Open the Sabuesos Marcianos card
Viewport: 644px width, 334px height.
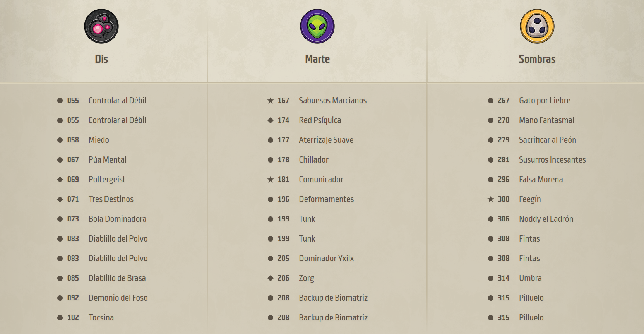[x=332, y=100]
